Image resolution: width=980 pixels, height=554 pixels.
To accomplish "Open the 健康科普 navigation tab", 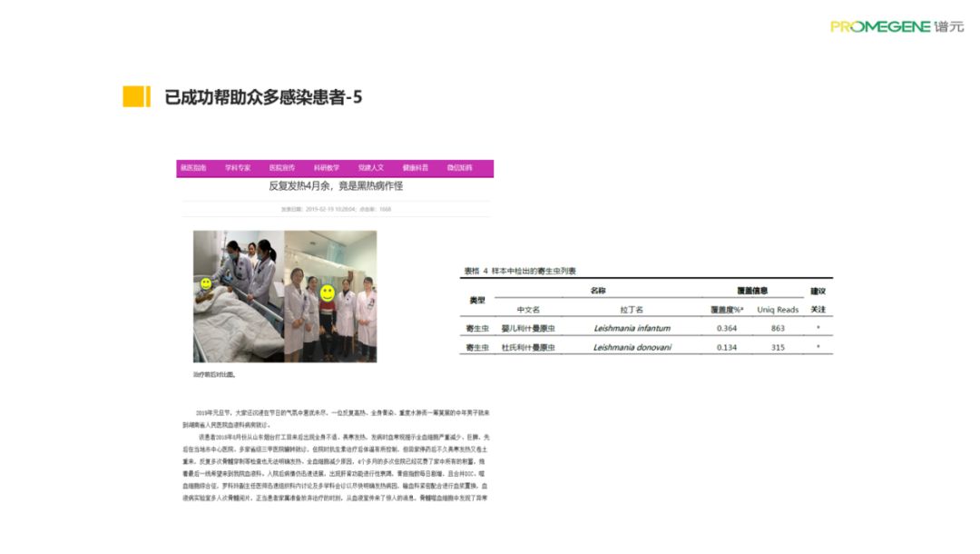I will coord(416,168).
